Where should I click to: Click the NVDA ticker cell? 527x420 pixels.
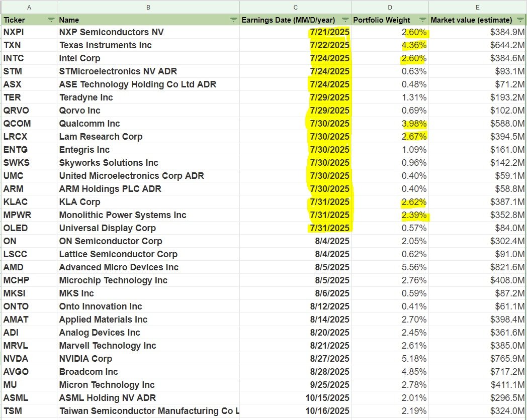pyautogui.click(x=29, y=360)
